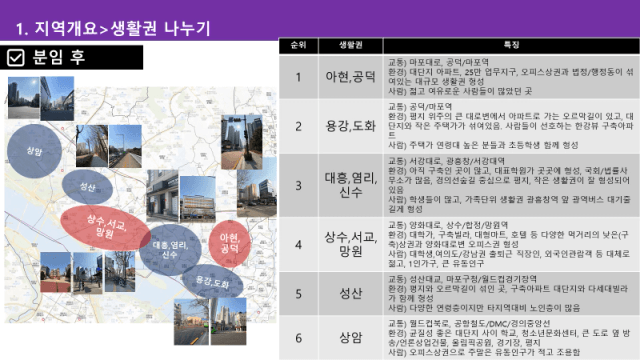Select the tree-lined path photo beside 상암 ellipse

92,146
